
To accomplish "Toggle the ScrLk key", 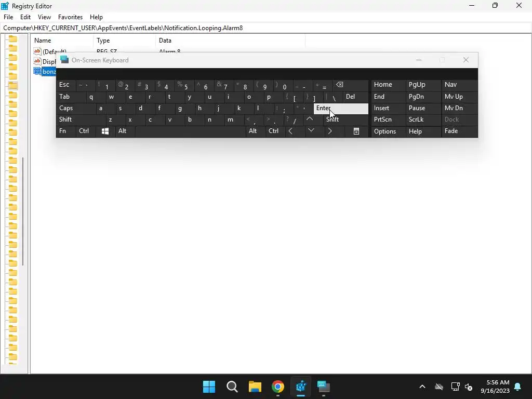I will pos(423,119).
